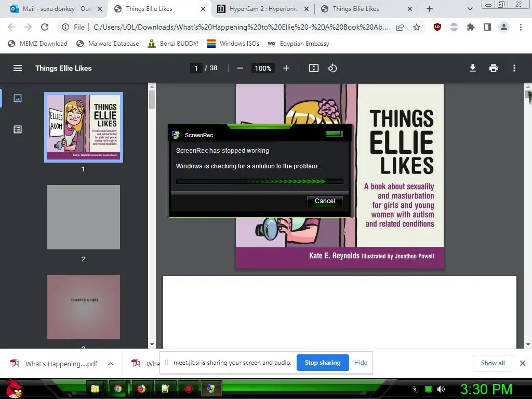532x399 pixels.
Task: Download the PDF file
Action: [473, 68]
